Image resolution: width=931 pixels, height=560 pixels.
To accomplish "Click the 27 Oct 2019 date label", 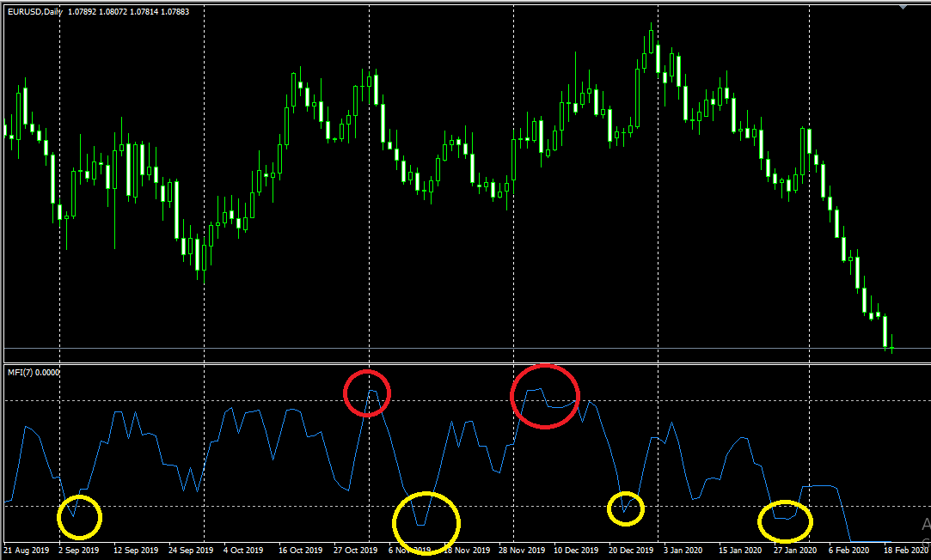I will [356, 551].
